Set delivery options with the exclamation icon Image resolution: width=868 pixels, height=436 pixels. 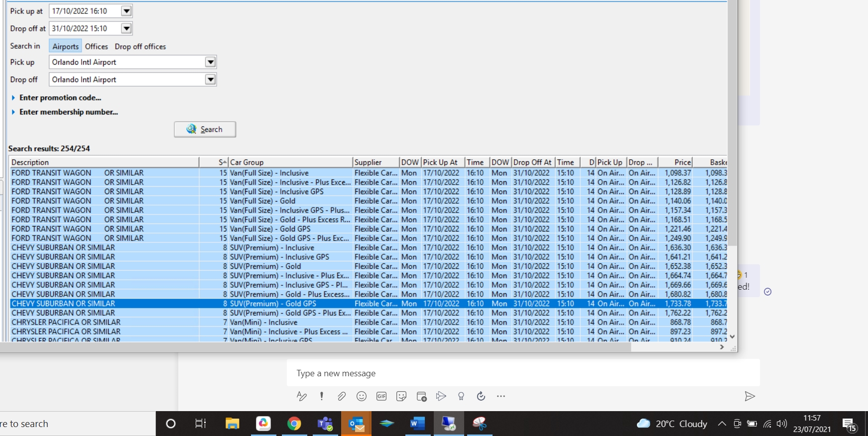tap(322, 396)
